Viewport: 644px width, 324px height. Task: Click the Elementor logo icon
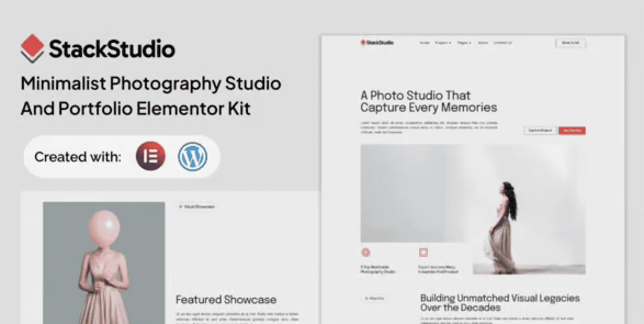pos(151,157)
